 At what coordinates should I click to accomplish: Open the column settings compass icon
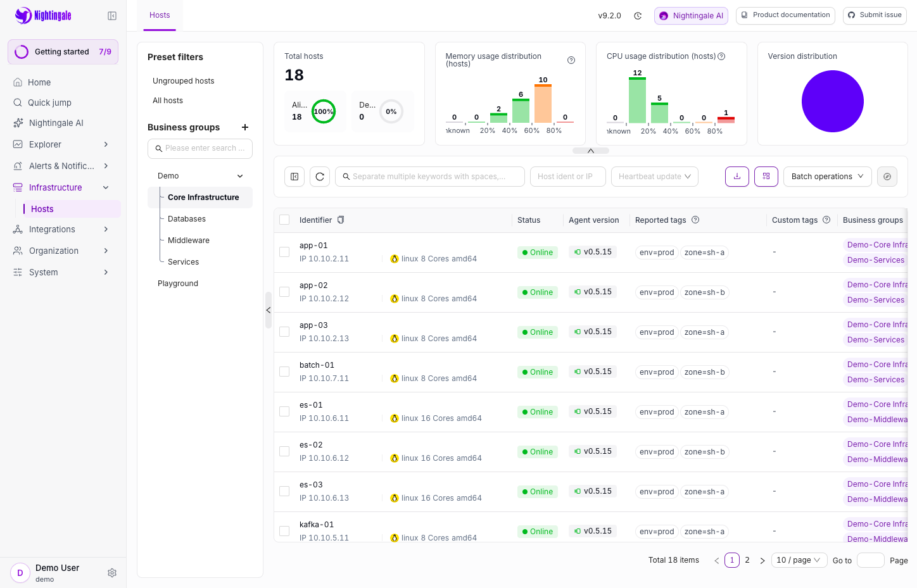(887, 177)
